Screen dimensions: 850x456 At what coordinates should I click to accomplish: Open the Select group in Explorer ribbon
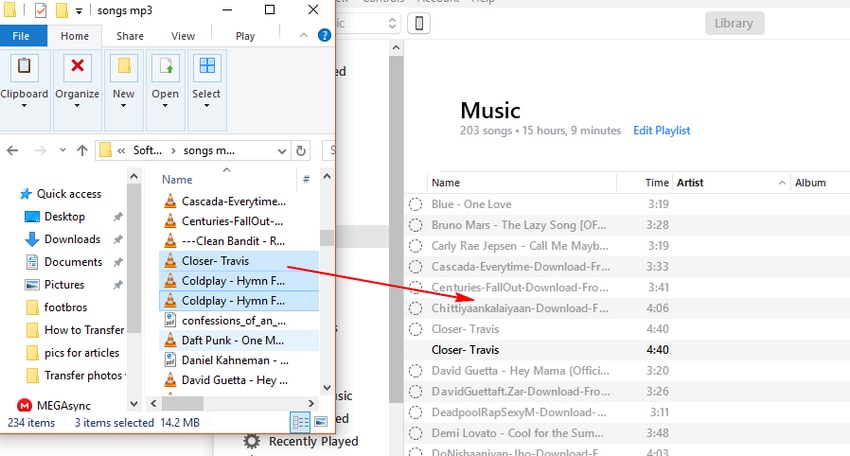(207, 81)
